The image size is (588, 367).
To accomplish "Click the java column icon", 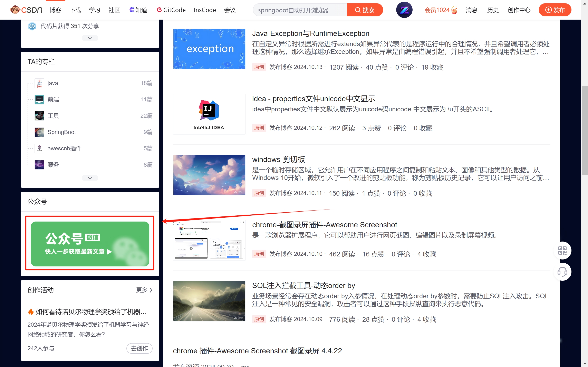I will coord(39,83).
